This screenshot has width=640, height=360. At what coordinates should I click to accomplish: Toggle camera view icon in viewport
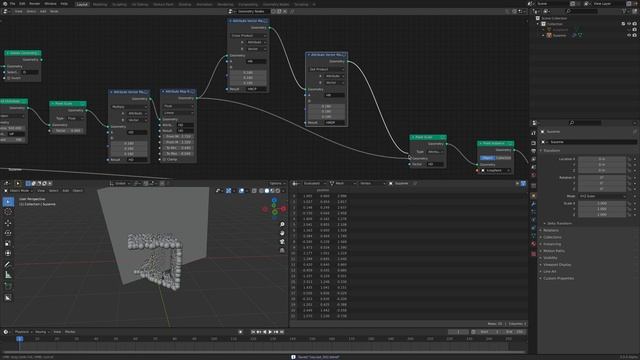point(282,242)
